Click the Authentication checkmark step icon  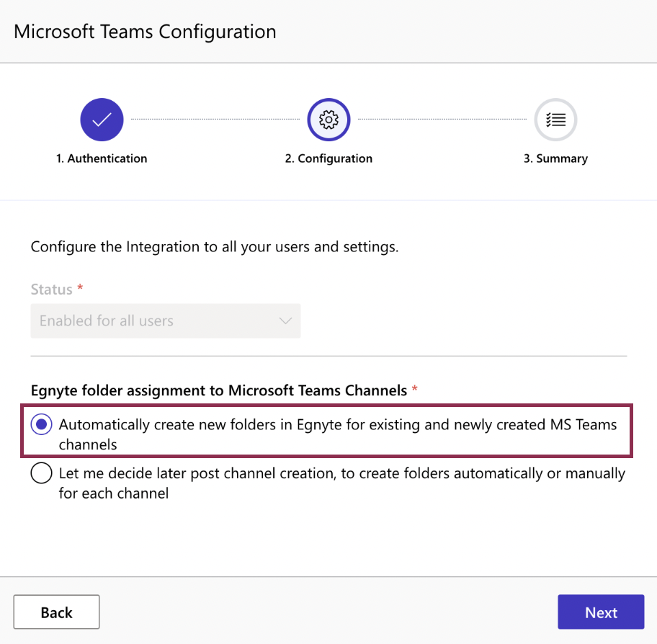(x=102, y=120)
